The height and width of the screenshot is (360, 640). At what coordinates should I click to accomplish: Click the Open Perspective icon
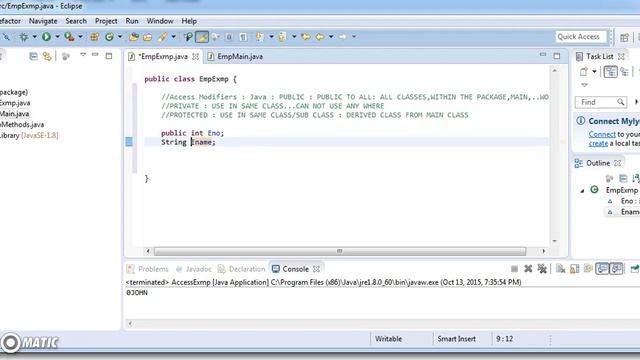[624, 38]
